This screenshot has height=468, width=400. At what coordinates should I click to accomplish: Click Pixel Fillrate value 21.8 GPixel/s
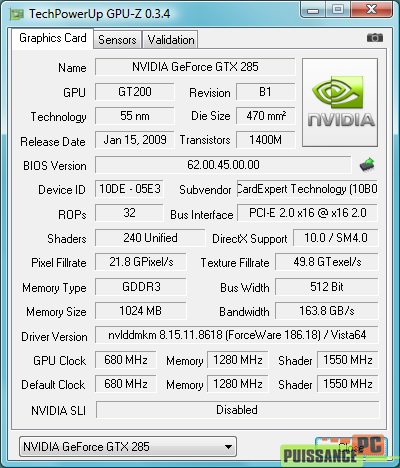141,262
